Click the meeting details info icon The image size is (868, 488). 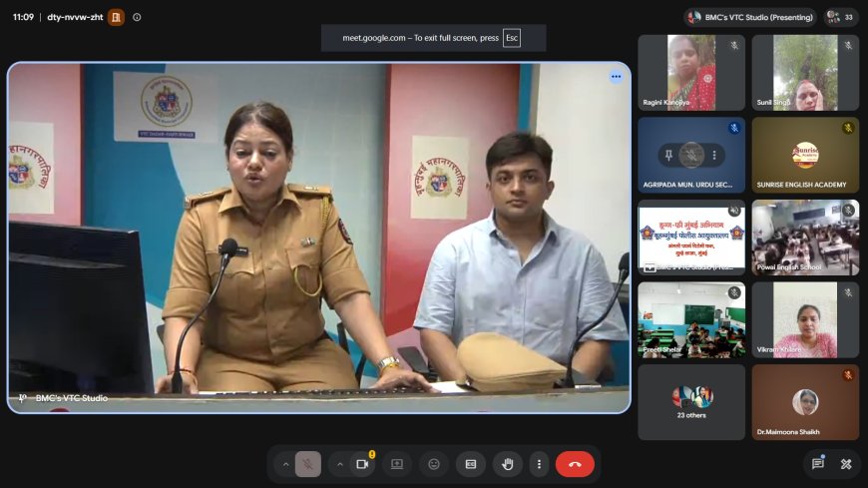(x=137, y=17)
